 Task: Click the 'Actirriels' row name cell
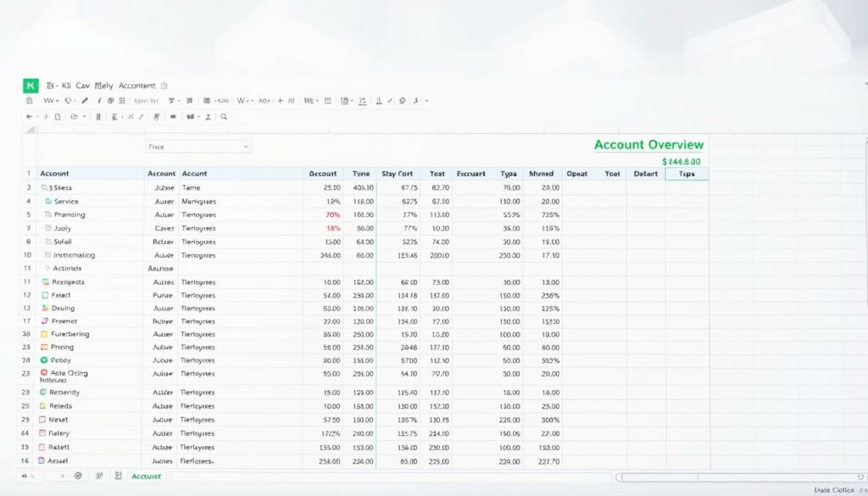point(67,269)
